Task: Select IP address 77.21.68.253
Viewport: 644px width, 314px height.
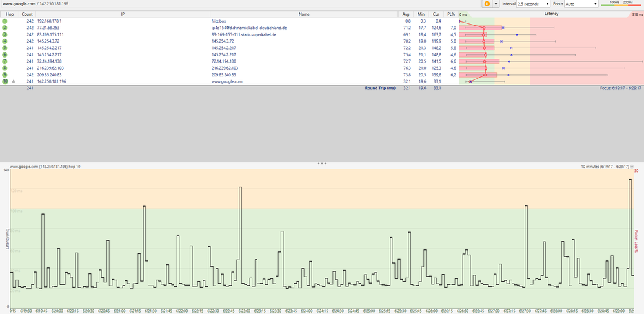Action: (x=48, y=28)
